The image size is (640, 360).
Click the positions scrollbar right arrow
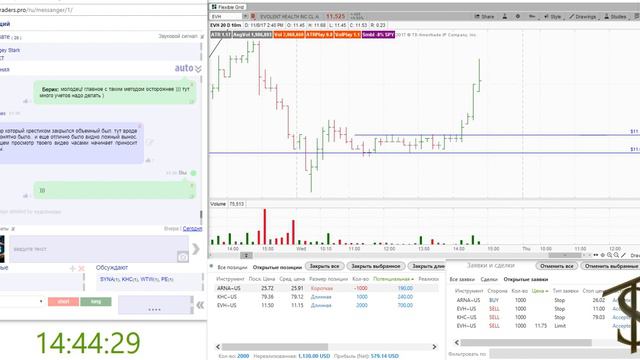click(x=434, y=347)
